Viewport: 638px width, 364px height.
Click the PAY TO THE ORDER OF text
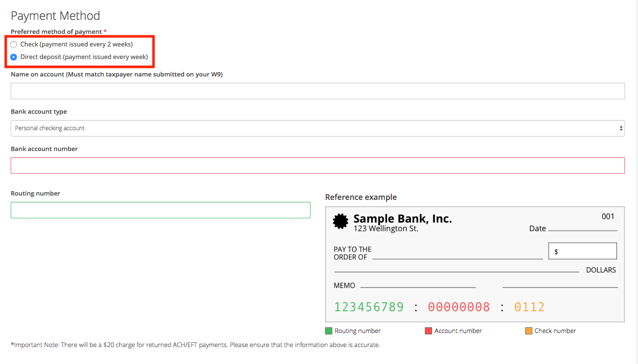(353, 253)
